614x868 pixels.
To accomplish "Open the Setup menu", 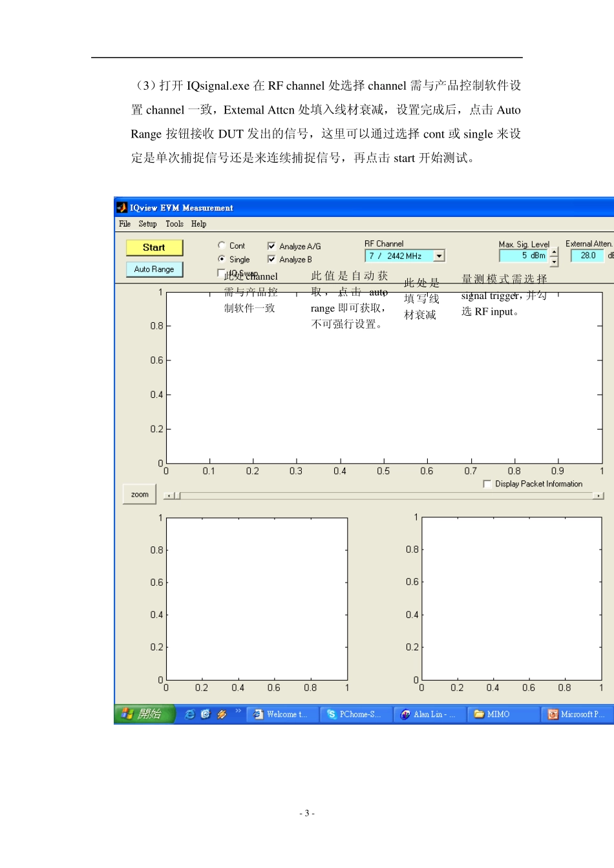I will point(147,224).
